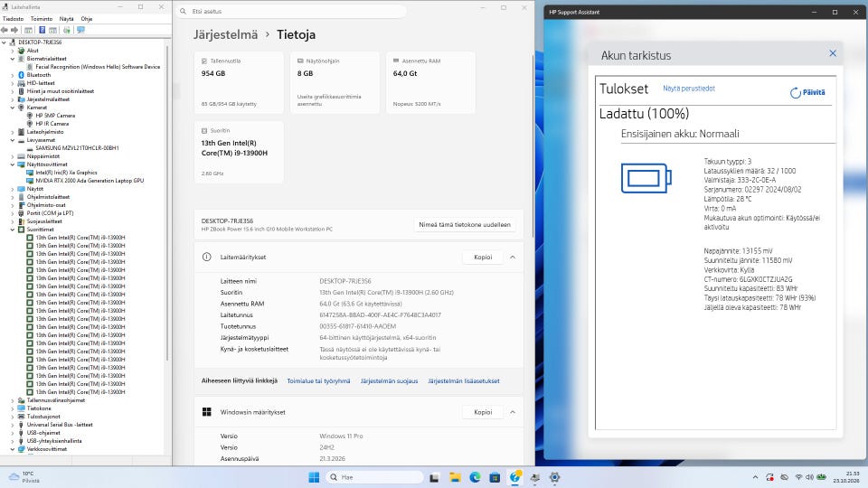Open the Windows Start menu
868x488 pixels.
click(x=314, y=477)
